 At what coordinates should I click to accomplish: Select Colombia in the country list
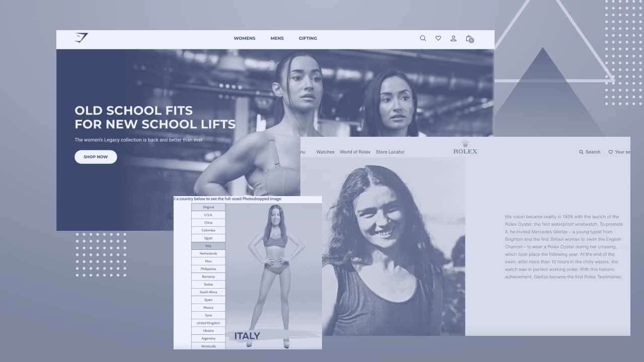(208, 230)
